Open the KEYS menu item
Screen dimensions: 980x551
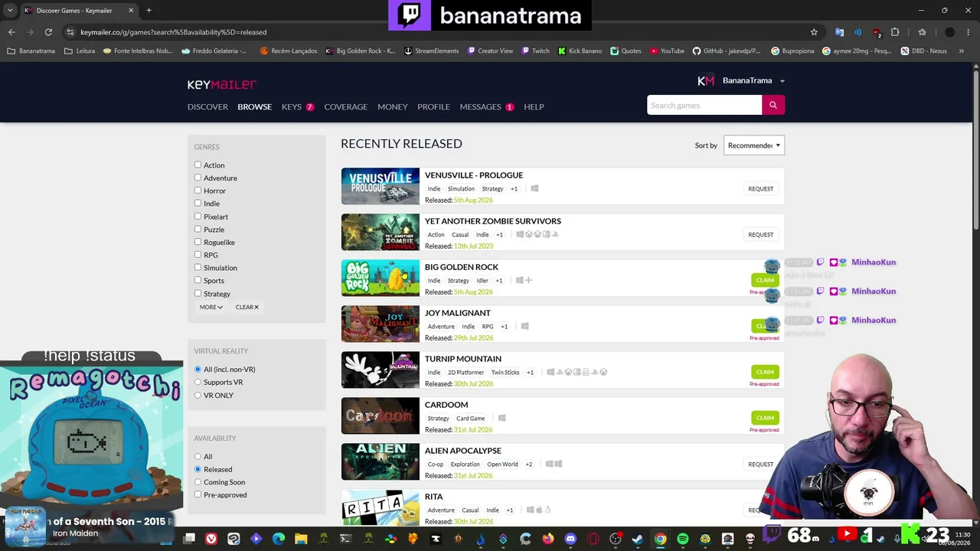pyautogui.click(x=297, y=106)
